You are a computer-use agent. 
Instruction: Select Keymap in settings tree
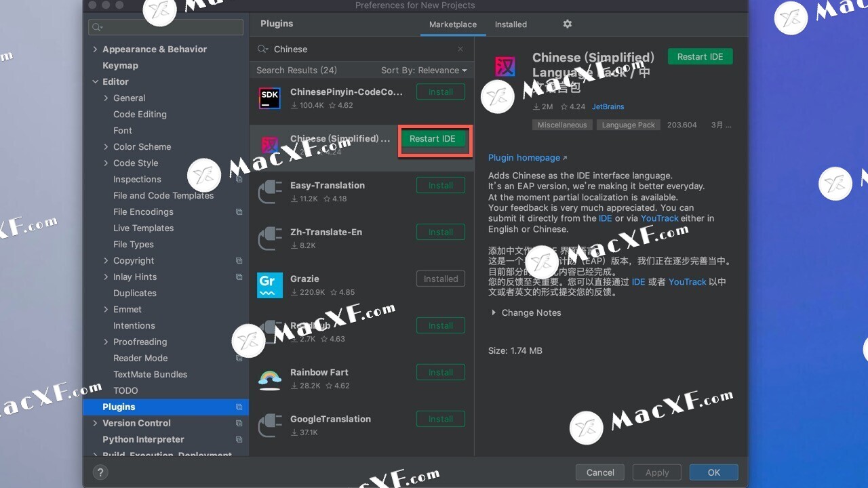pos(120,65)
